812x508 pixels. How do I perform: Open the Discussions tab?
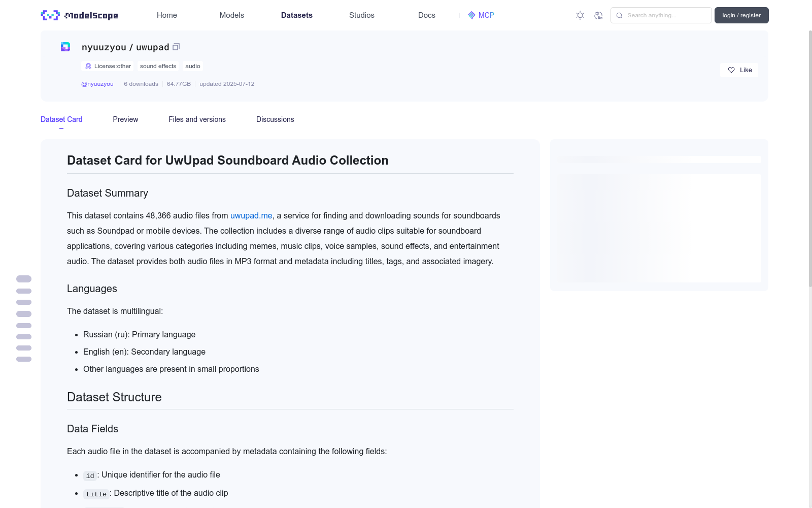275,119
